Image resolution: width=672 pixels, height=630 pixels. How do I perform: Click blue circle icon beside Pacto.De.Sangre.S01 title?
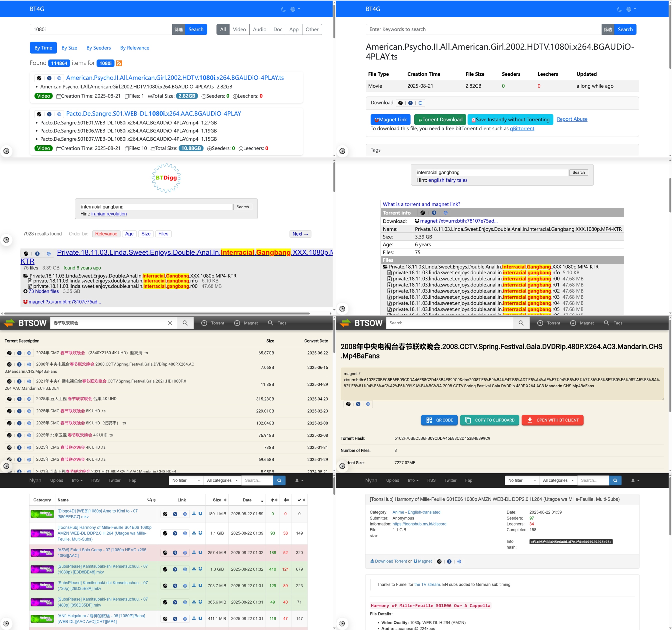pos(49,114)
